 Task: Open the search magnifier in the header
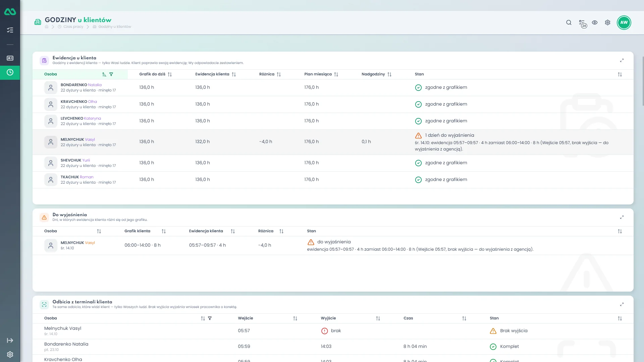(569, 22)
